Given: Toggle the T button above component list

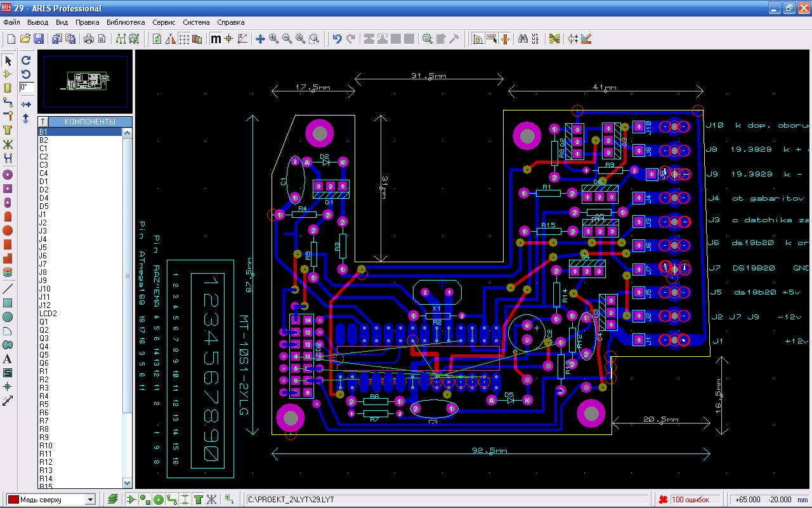Looking at the screenshot, I should (43, 121).
